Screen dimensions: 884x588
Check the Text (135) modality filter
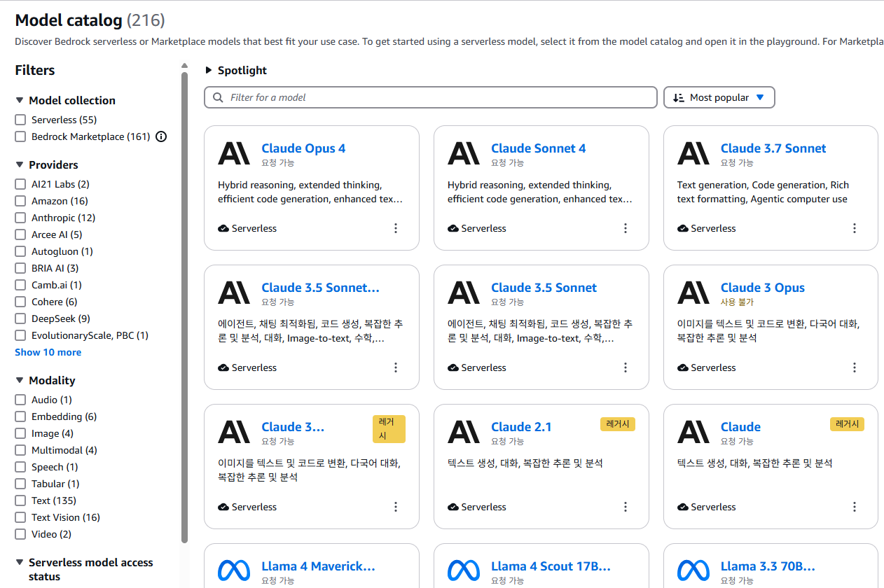(20, 500)
